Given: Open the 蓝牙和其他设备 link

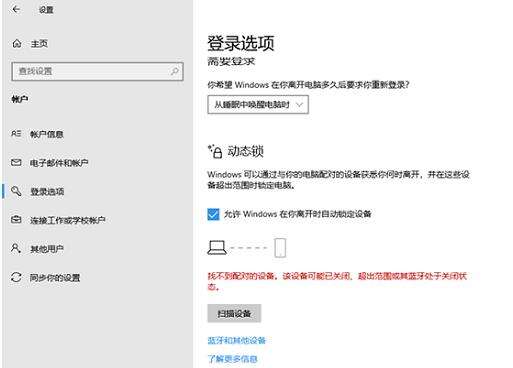Looking at the screenshot, I should tap(236, 340).
